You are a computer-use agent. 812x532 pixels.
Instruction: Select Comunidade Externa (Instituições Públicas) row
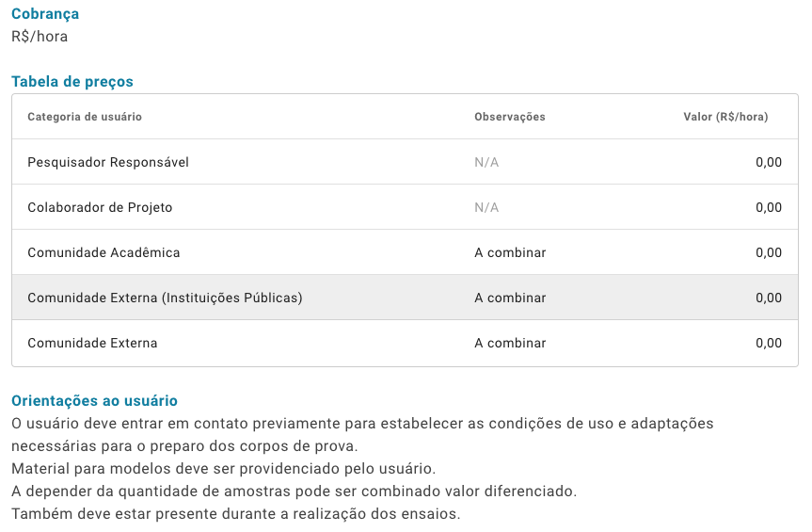click(x=405, y=298)
